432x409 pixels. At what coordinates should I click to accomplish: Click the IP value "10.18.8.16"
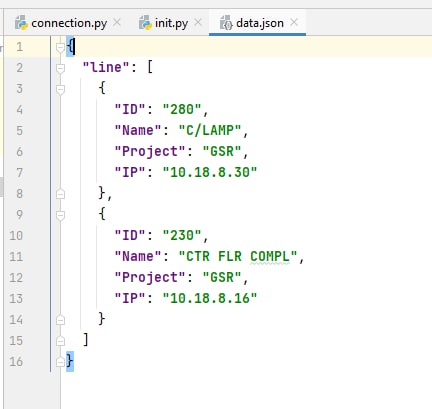point(210,298)
